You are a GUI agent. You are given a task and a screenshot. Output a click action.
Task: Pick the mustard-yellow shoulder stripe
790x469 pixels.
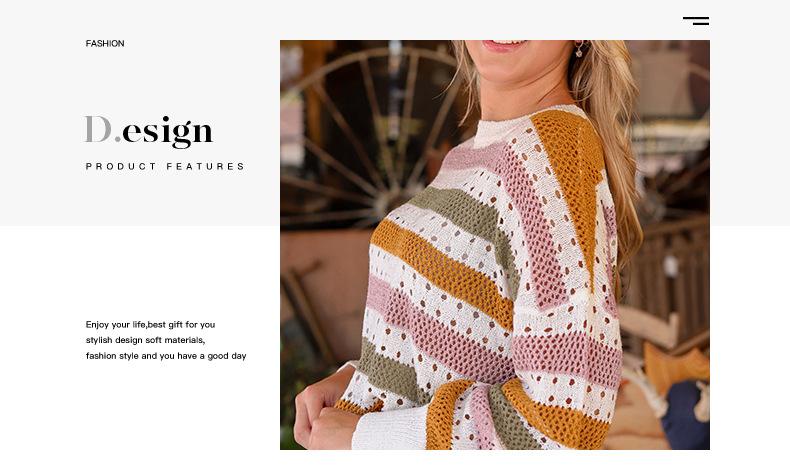(569, 171)
